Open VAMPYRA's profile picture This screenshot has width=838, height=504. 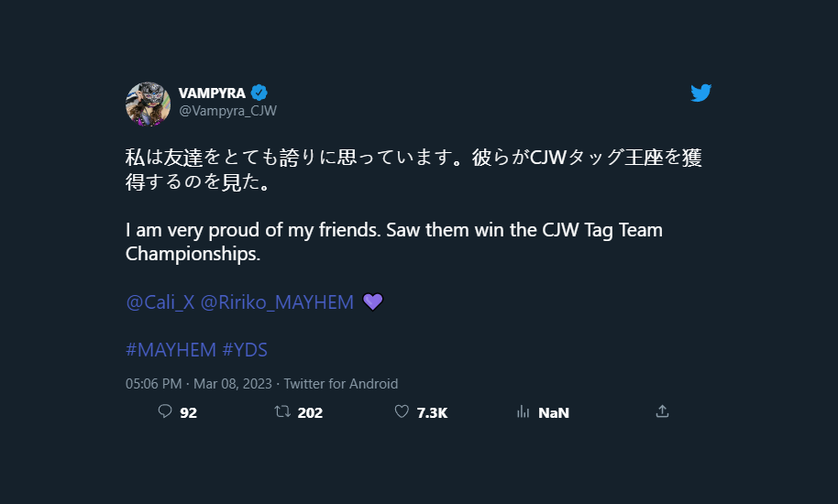click(149, 104)
